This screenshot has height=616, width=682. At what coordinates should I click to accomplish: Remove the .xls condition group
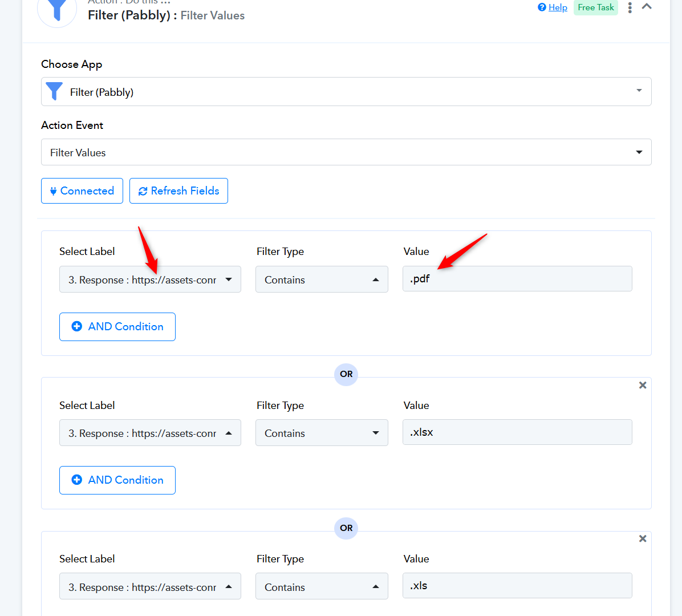[643, 538]
